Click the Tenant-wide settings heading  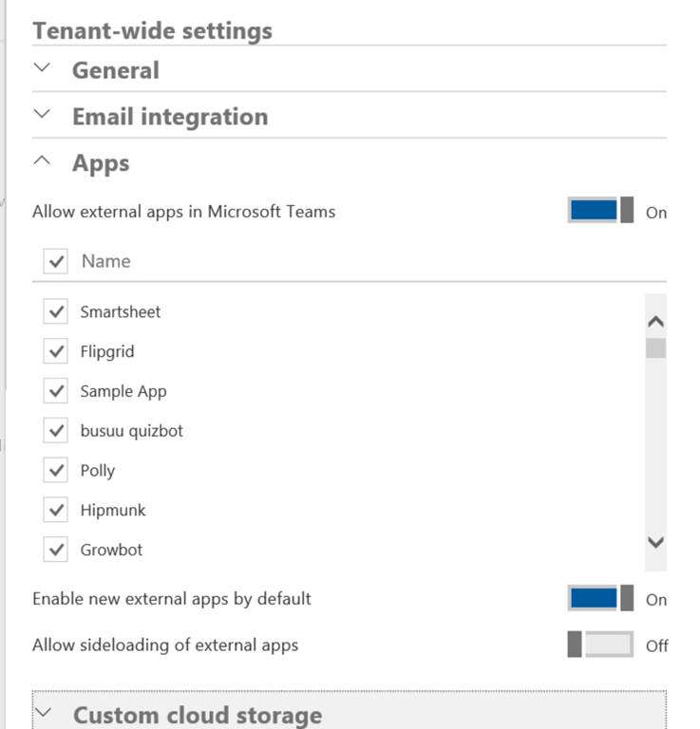pyautogui.click(x=152, y=30)
